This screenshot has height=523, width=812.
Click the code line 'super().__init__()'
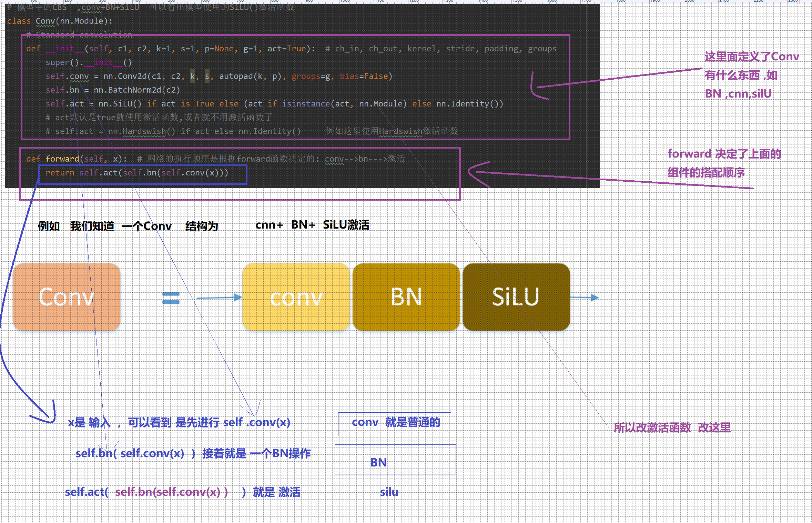pyautogui.click(x=89, y=62)
